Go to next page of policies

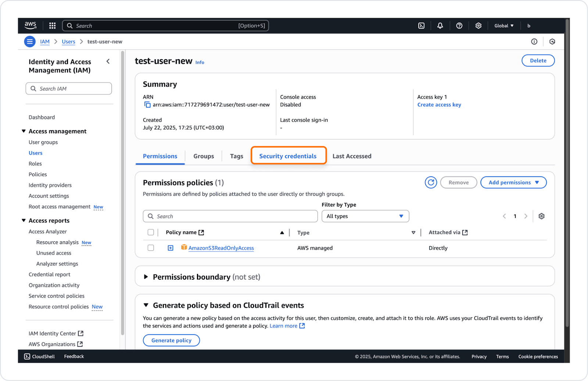pyautogui.click(x=526, y=216)
